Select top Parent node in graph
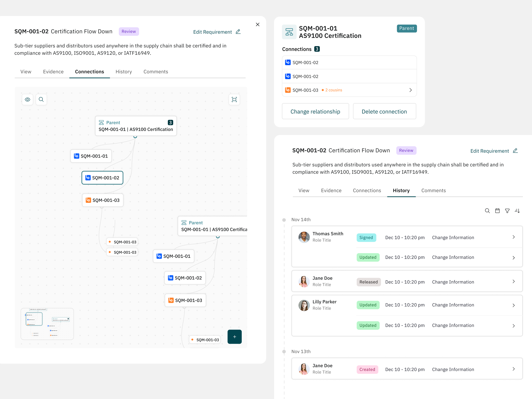 [x=136, y=126]
